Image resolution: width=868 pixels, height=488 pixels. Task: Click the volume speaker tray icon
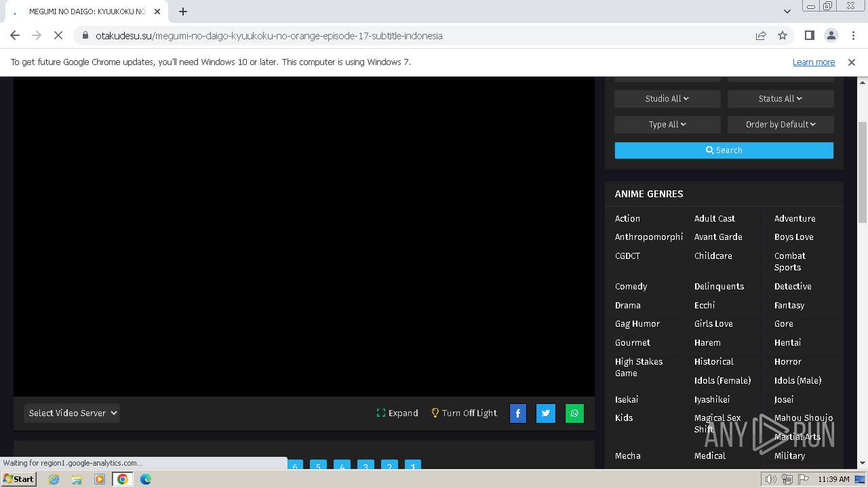coord(771,479)
